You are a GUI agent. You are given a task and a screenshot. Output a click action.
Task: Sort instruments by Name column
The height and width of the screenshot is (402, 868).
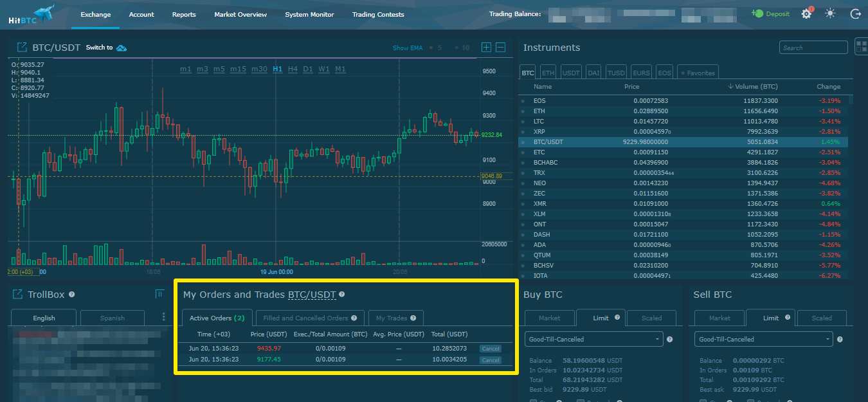point(543,86)
